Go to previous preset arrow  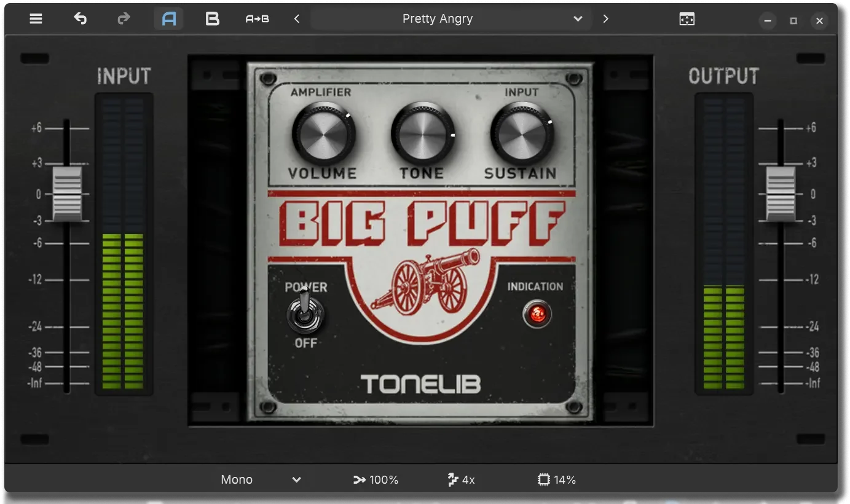[x=297, y=19]
